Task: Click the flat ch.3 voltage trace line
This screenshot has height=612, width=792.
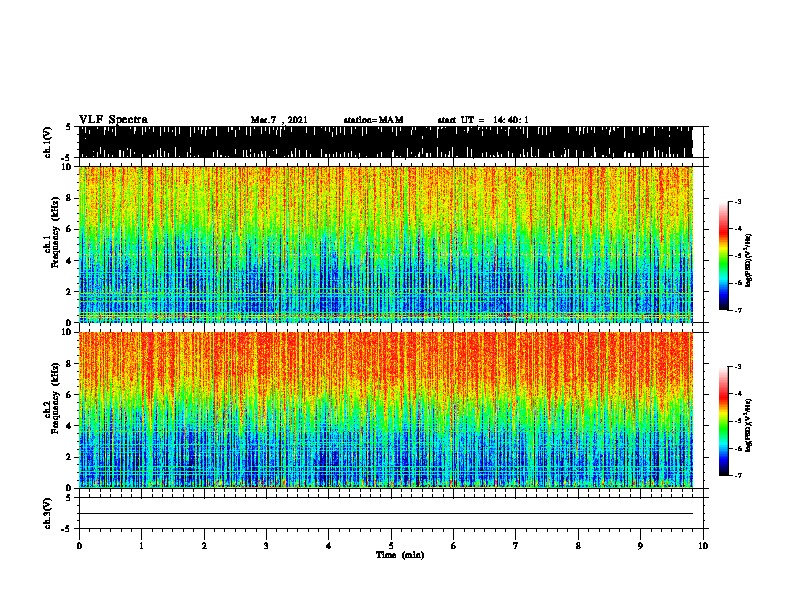Action: pos(385,514)
